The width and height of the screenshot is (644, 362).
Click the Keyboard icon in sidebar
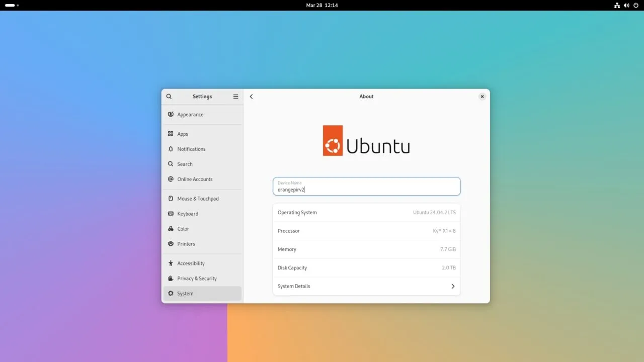(x=171, y=214)
